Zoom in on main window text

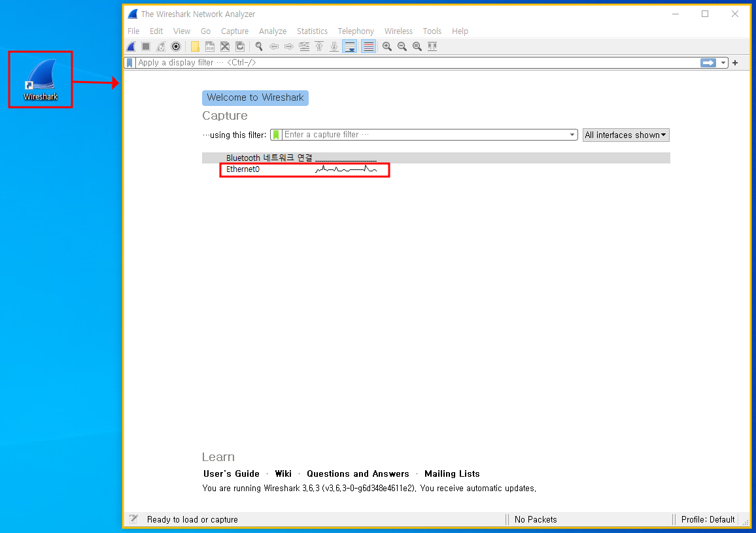pyautogui.click(x=387, y=47)
